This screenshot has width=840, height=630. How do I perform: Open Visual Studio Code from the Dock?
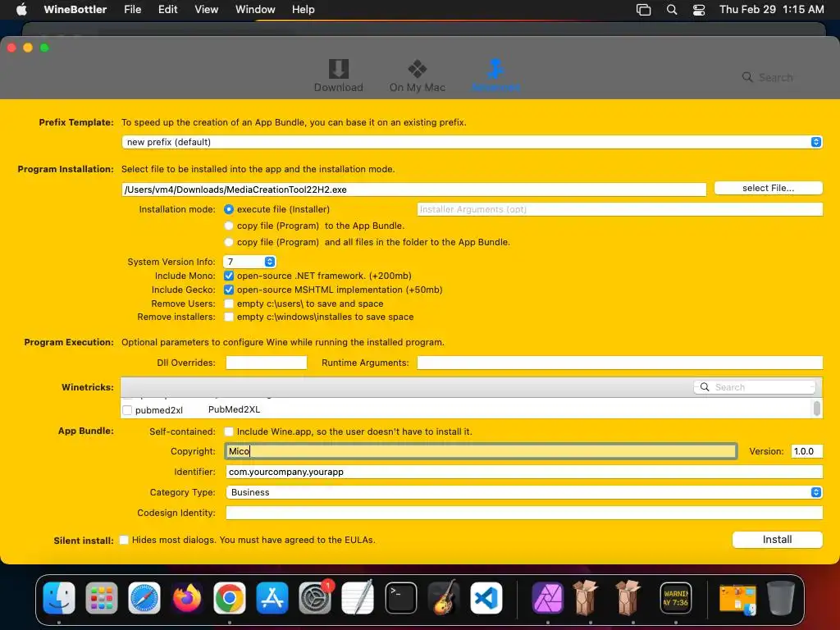coord(486,598)
